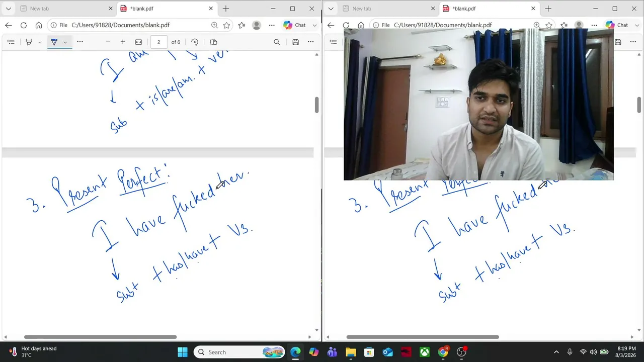
Task: Open Copilot Chat in right Edge window
Action: click(x=617, y=25)
